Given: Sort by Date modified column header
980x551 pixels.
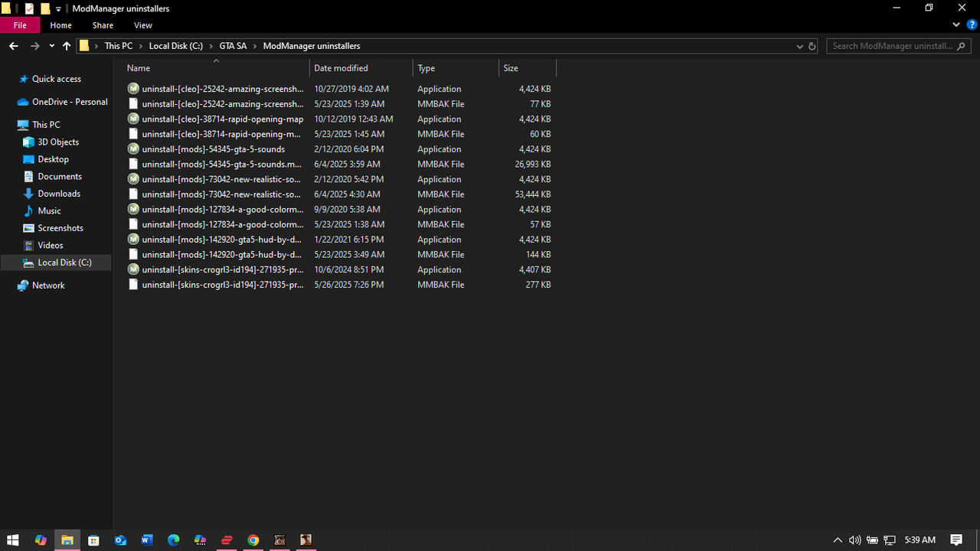Looking at the screenshot, I should [361, 68].
